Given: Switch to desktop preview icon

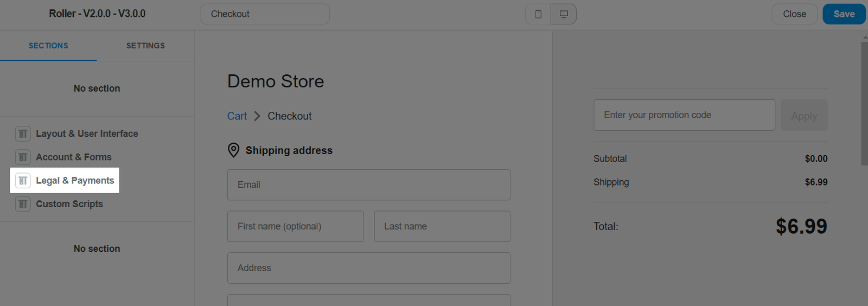Looking at the screenshot, I should pyautogui.click(x=564, y=14).
